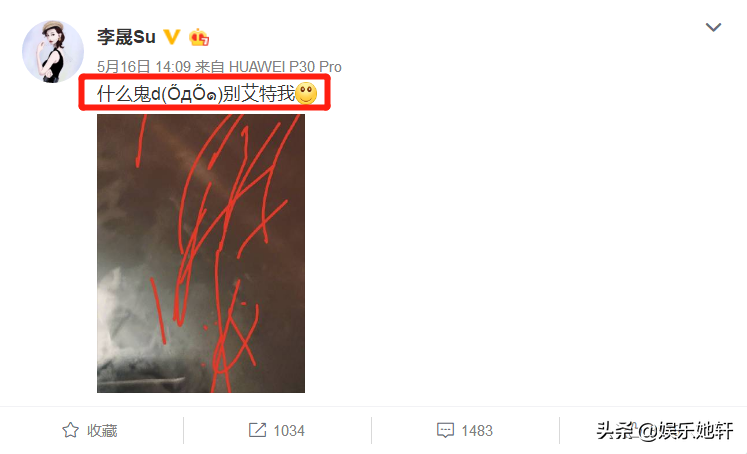Click the kaomoji d(ŐдŐ๑) in post text

pos(187,93)
